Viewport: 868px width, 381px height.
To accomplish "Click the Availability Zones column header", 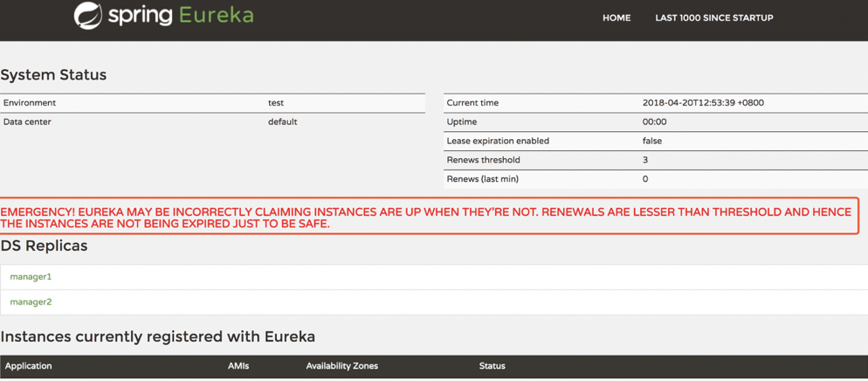I will click(342, 366).
